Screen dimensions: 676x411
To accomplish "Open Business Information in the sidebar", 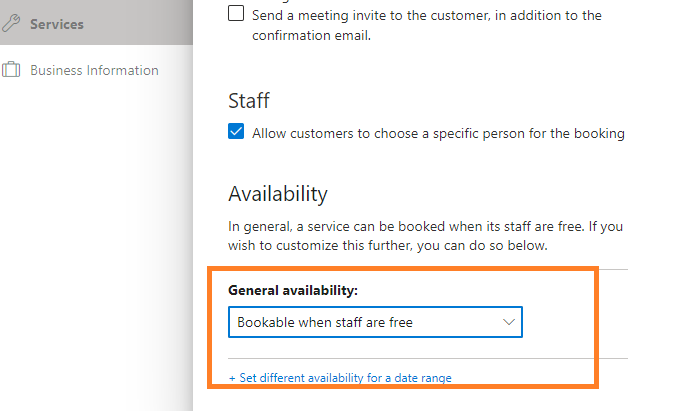I will (94, 70).
